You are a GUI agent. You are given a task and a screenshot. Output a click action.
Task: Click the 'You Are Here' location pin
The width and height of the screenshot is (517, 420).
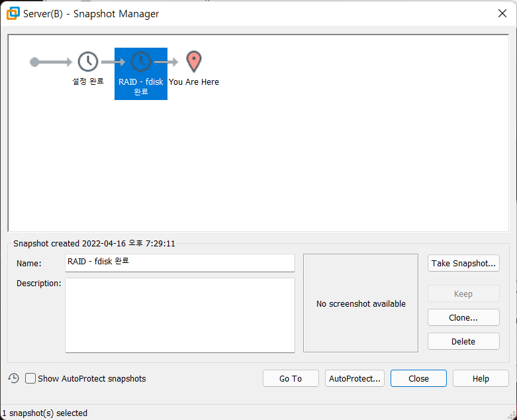tap(194, 62)
